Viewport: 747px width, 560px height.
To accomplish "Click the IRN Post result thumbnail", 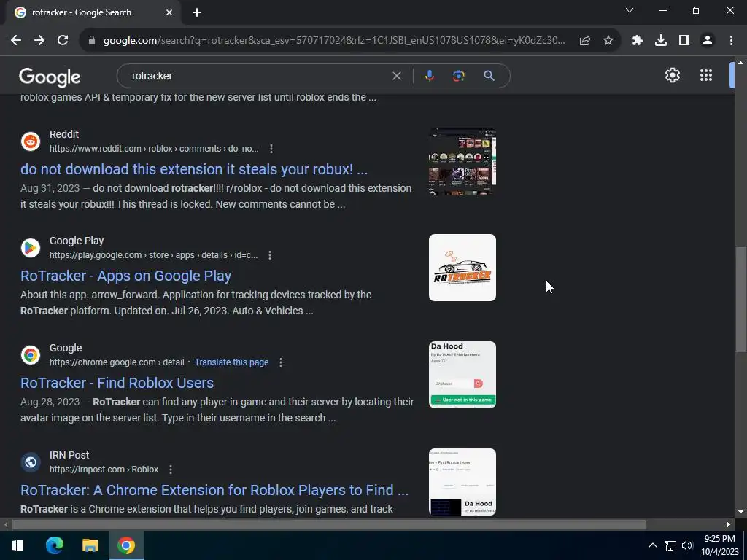I will [x=462, y=482].
